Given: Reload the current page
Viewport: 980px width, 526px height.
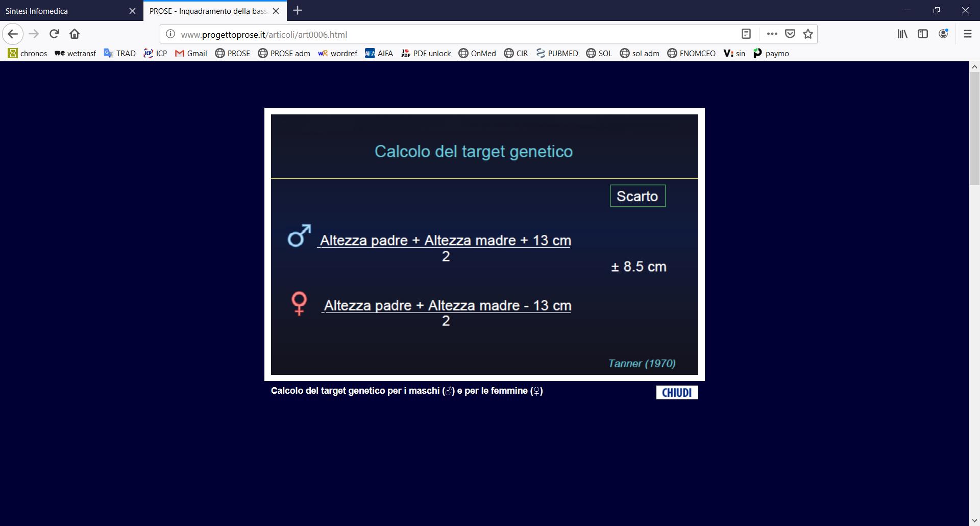Looking at the screenshot, I should pyautogui.click(x=54, y=34).
